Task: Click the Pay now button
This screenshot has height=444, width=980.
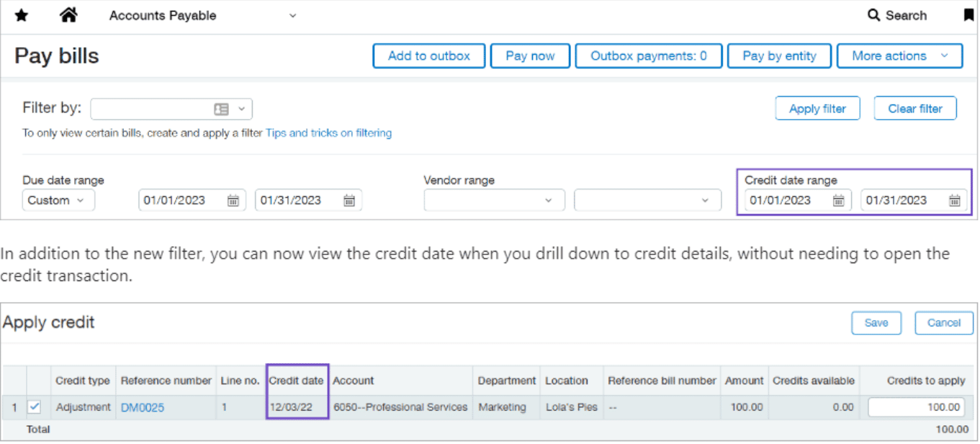Action: (x=530, y=55)
